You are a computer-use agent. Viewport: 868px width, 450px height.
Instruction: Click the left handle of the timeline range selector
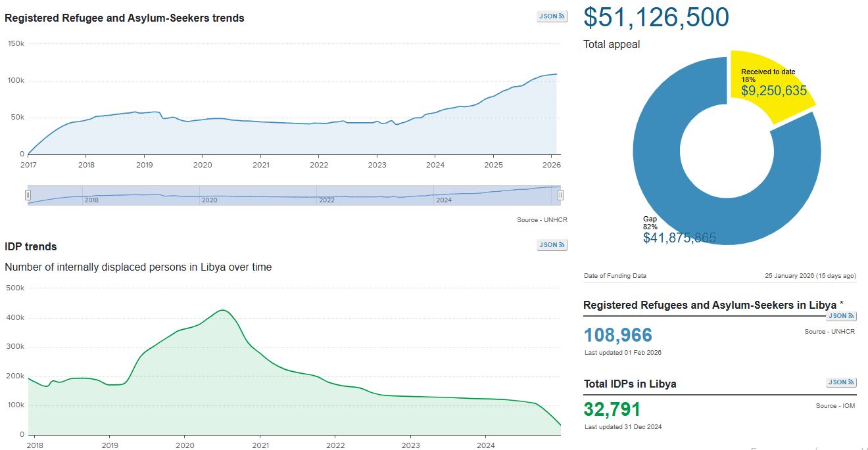(28, 195)
